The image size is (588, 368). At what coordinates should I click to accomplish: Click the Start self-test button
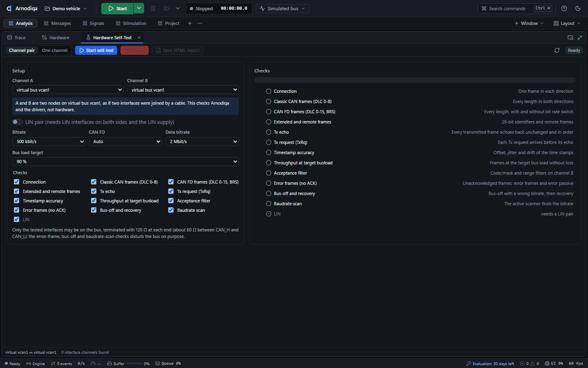tap(96, 50)
